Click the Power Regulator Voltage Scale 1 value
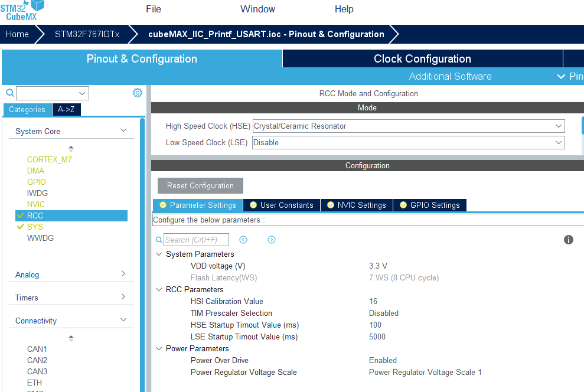The width and height of the screenshot is (584, 392). [x=425, y=373]
